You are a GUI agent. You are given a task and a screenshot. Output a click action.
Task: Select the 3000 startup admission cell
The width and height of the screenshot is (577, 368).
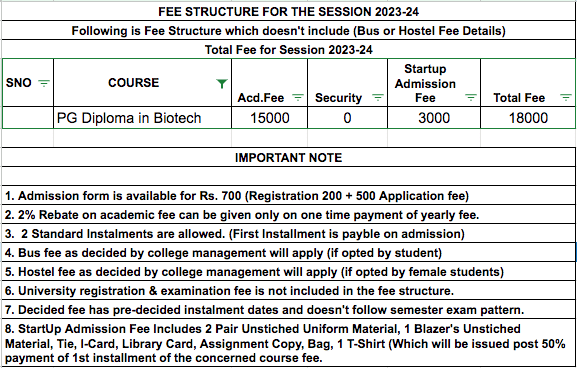[x=434, y=118]
